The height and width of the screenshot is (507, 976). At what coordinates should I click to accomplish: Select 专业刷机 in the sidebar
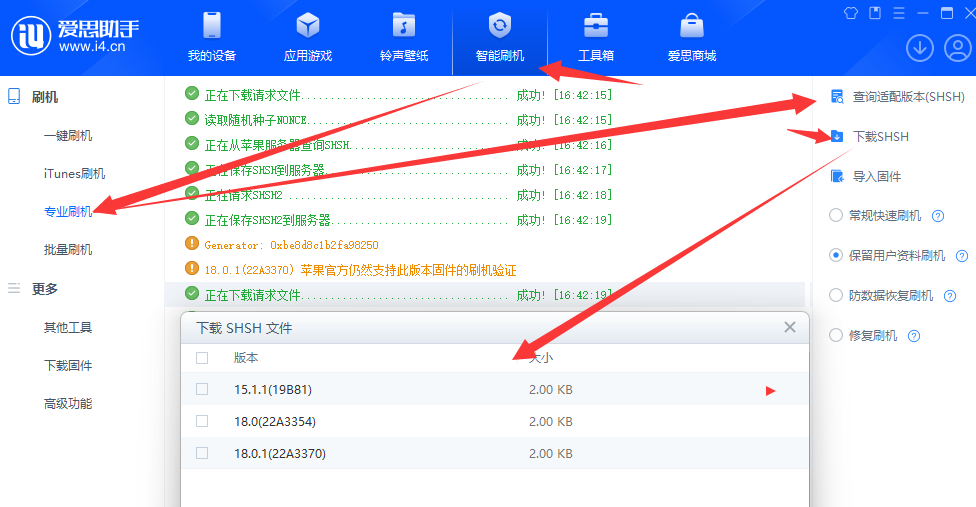pos(68,211)
